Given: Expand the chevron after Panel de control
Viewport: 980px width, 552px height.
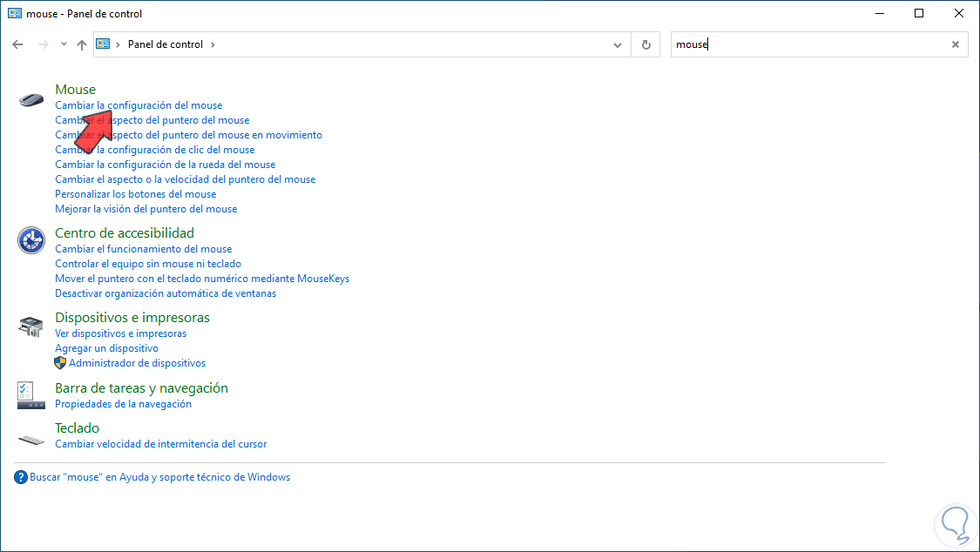Looking at the screenshot, I should [213, 44].
